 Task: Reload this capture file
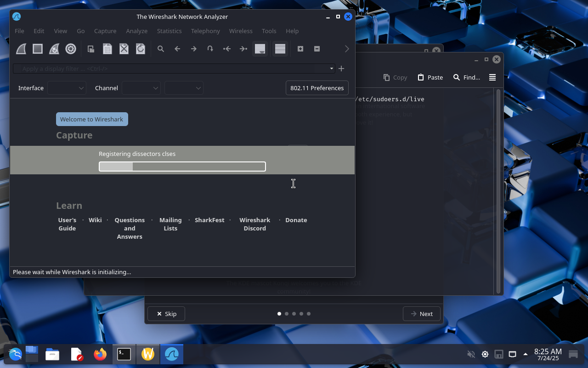tap(141, 49)
